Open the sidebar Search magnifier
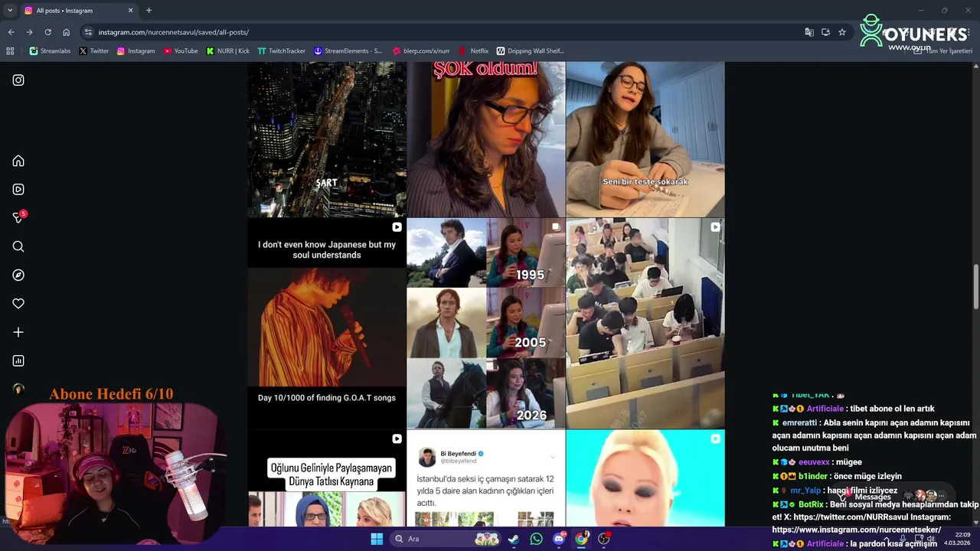Screen dimensions: 980x551 [x=18, y=246]
